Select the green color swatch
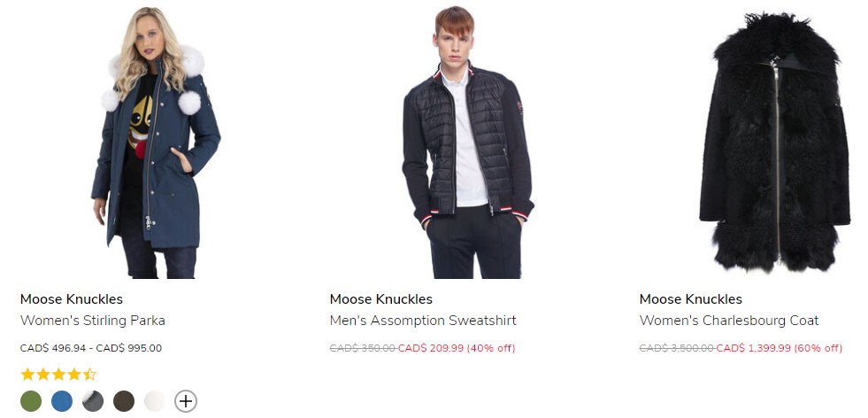This screenshot has height=418, width=868. [x=31, y=401]
